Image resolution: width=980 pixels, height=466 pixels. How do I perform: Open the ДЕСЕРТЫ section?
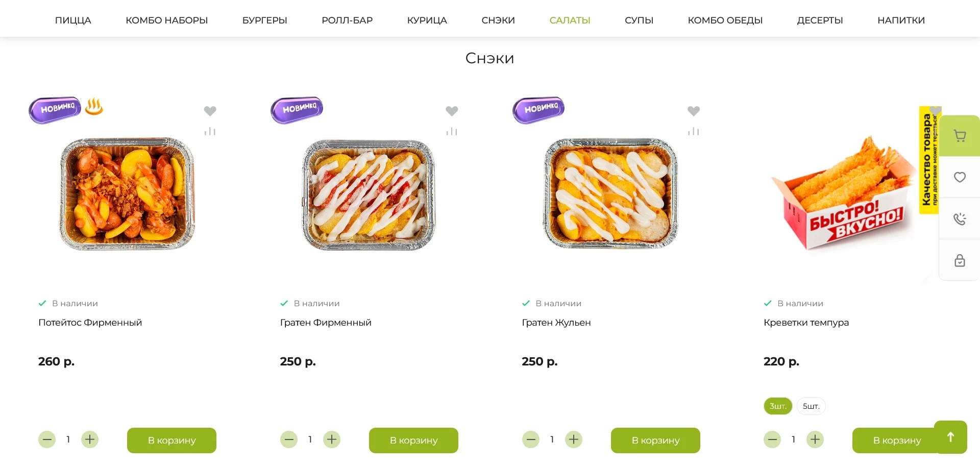click(819, 20)
